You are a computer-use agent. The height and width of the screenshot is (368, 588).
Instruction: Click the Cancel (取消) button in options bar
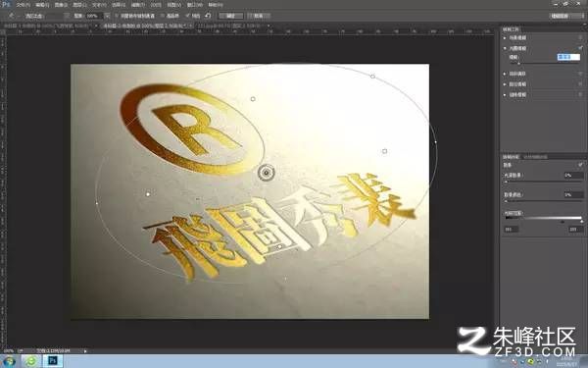tap(259, 16)
